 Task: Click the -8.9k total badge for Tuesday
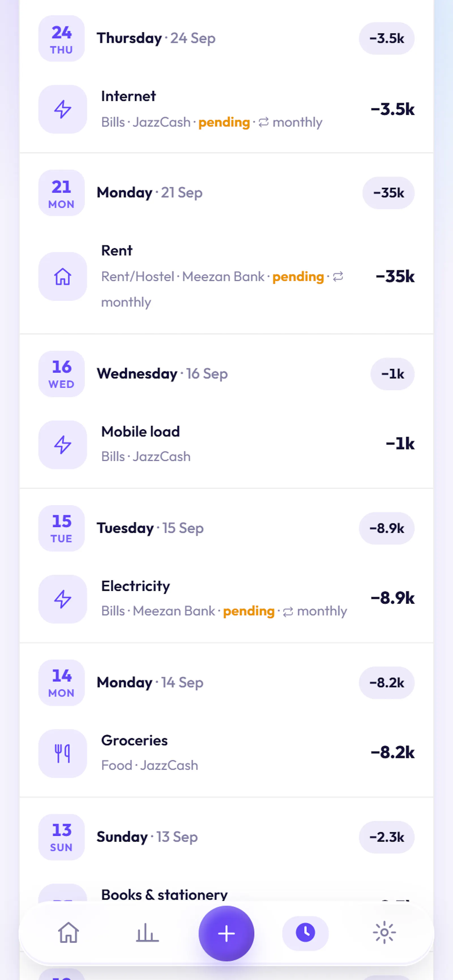[386, 528]
